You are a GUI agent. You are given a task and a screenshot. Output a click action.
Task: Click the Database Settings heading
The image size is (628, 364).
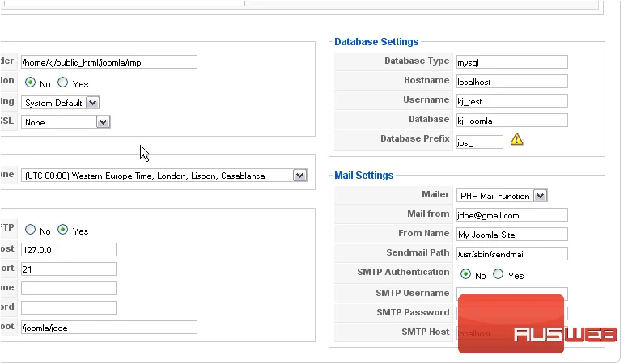(376, 41)
